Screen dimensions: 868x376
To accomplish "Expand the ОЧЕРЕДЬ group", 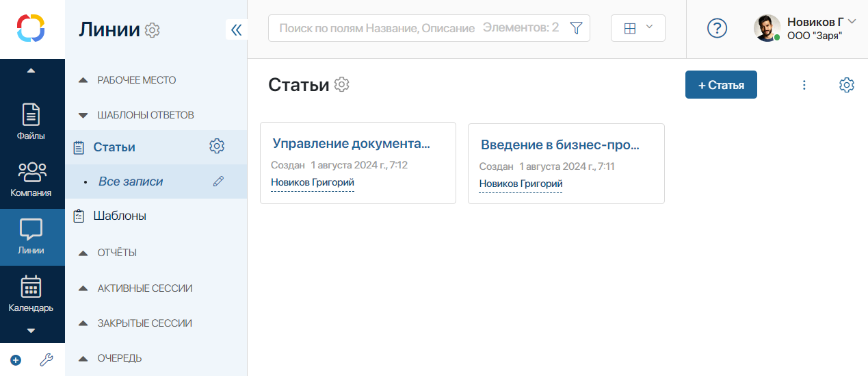I will click(110, 358).
